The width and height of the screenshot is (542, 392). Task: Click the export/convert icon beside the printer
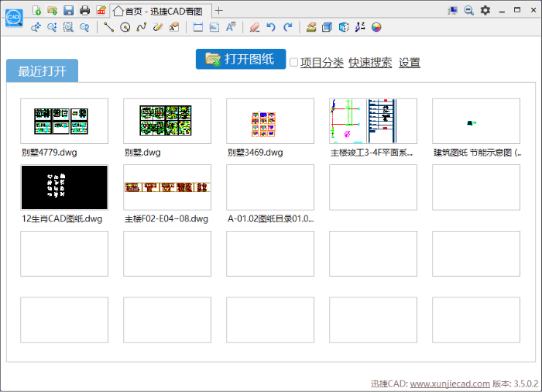pyautogui.click(x=101, y=10)
